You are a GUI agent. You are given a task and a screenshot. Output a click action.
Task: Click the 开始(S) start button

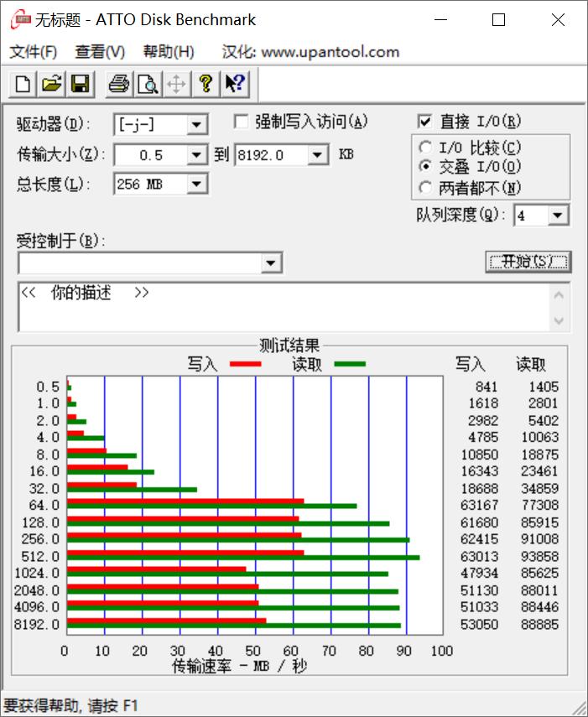(528, 262)
